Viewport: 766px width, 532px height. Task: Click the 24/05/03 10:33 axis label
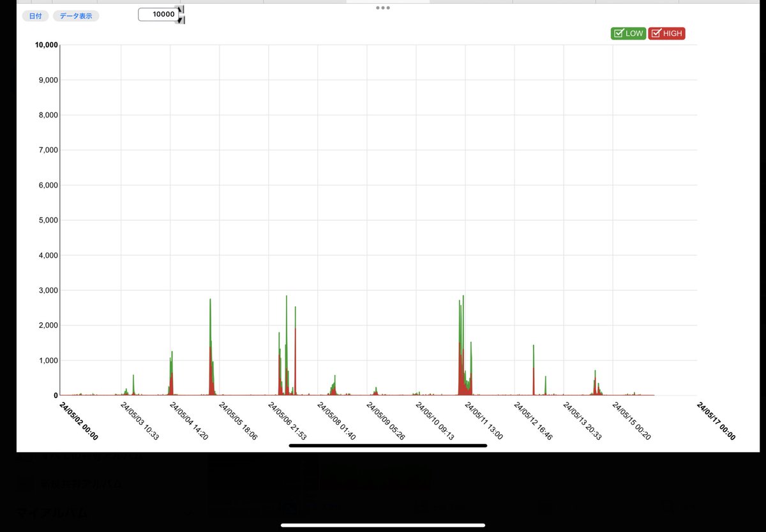pos(140,421)
